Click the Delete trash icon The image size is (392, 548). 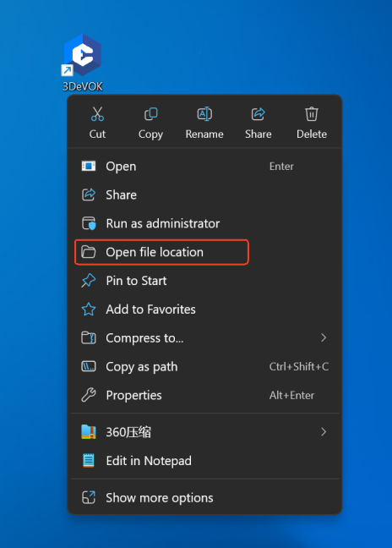312,114
